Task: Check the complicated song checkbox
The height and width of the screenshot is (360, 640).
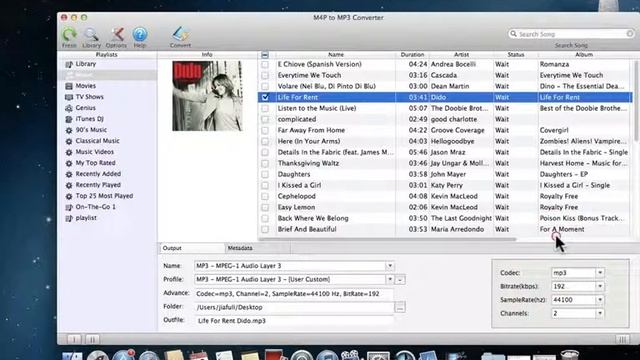Action: [x=265, y=120]
